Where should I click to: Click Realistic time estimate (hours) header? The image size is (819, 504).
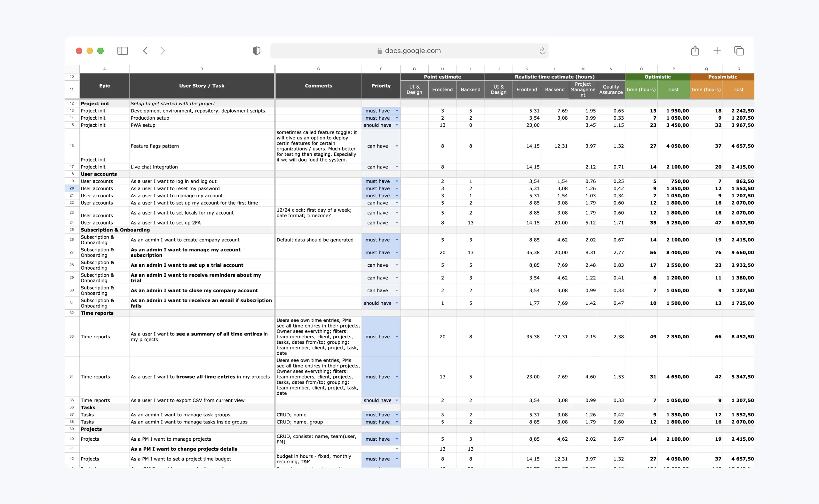point(554,77)
